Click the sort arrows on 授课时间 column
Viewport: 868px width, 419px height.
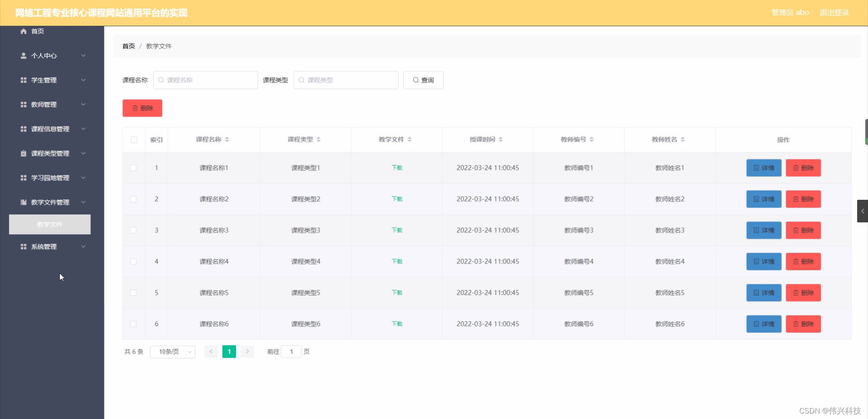click(501, 139)
